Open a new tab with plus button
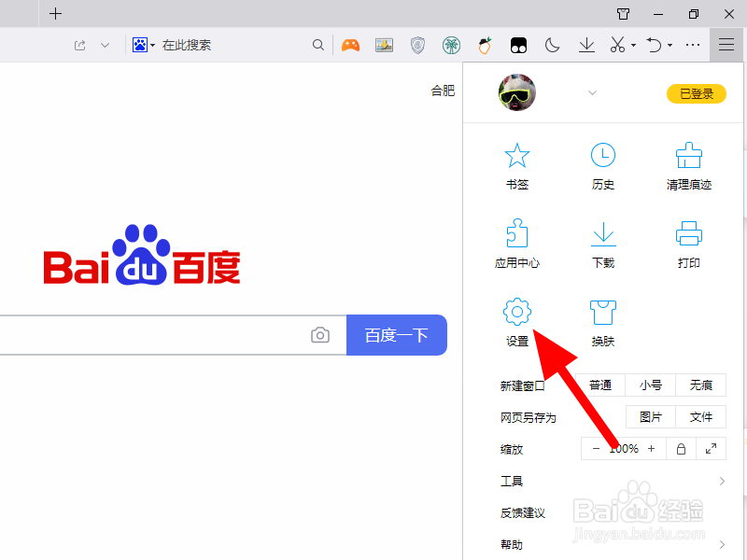The width and height of the screenshot is (747, 560). [56, 14]
